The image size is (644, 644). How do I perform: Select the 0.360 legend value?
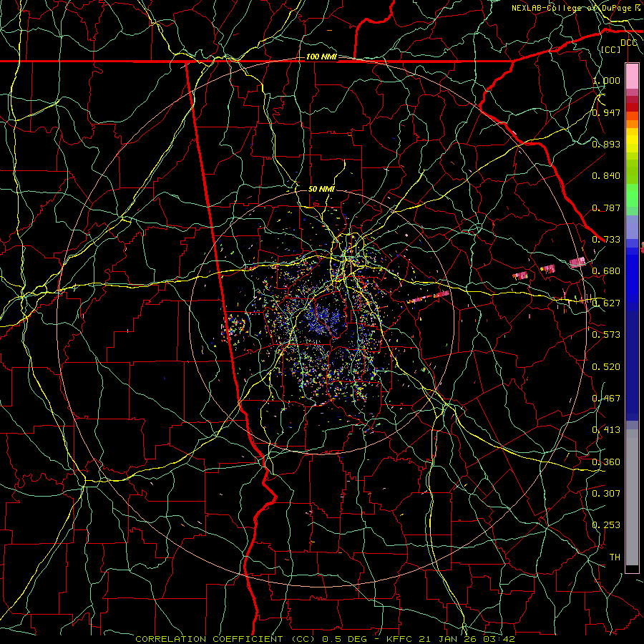tap(606, 462)
